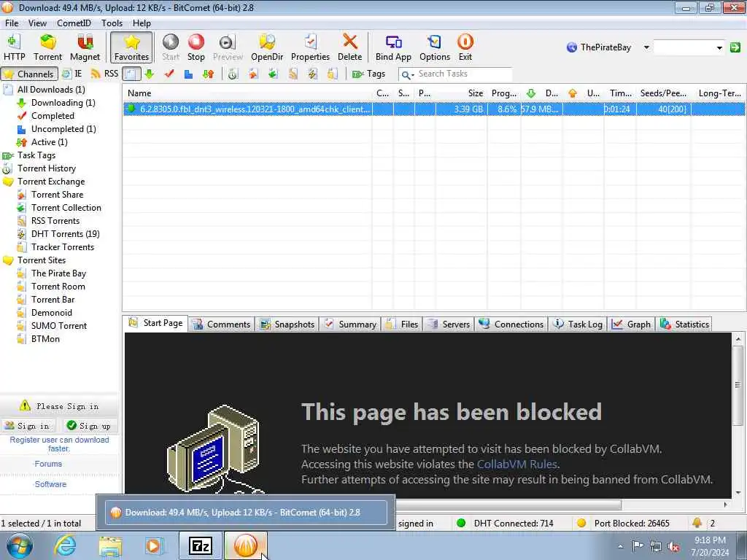The height and width of the screenshot is (560, 747).
Task: Click the green Downloading filter arrow in filter bar
Action: click(x=149, y=74)
